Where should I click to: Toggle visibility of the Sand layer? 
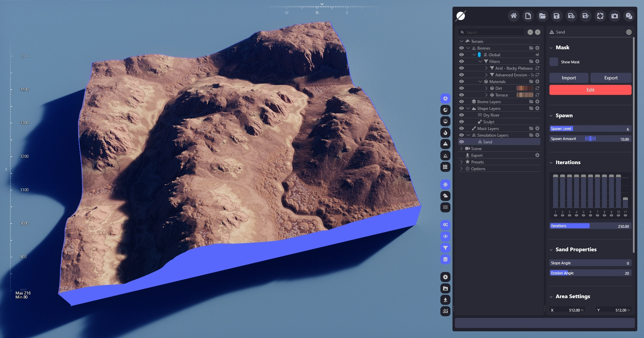462,142
